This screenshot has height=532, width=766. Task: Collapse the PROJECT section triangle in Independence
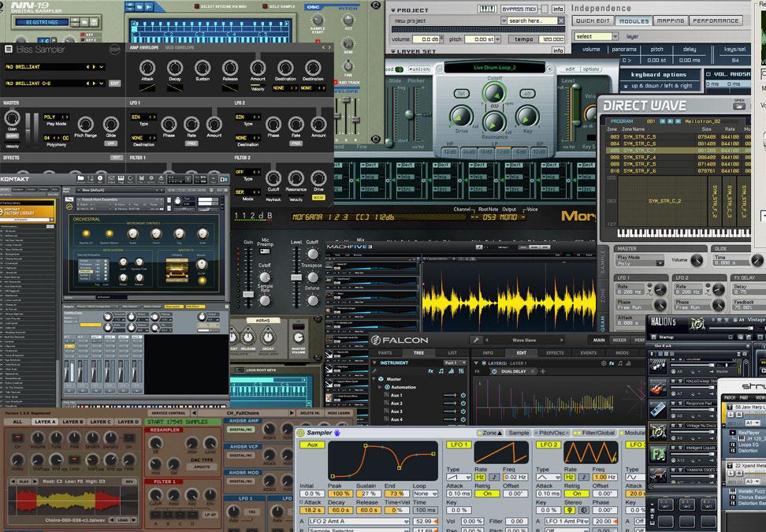click(x=393, y=9)
